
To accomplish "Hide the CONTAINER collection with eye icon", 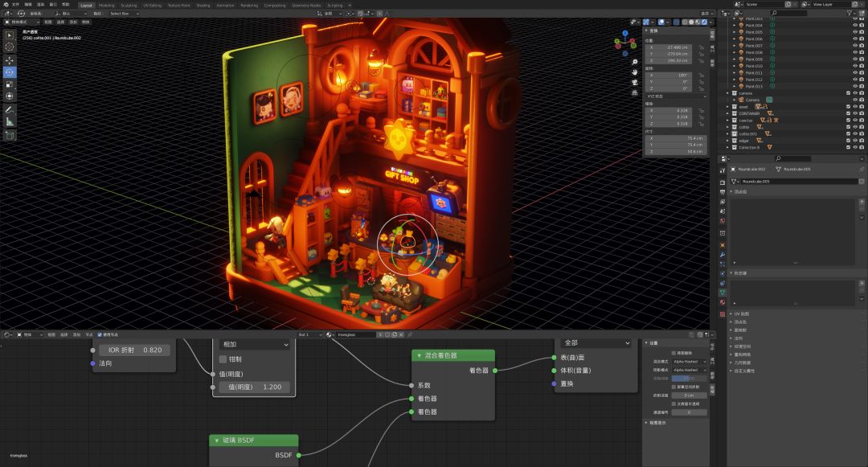I will pyautogui.click(x=855, y=113).
